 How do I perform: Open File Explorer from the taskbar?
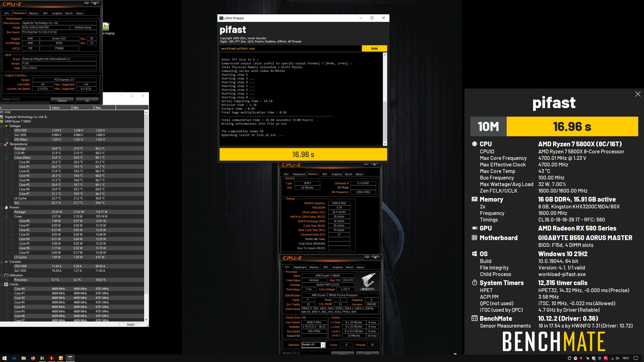coord(24,358)
